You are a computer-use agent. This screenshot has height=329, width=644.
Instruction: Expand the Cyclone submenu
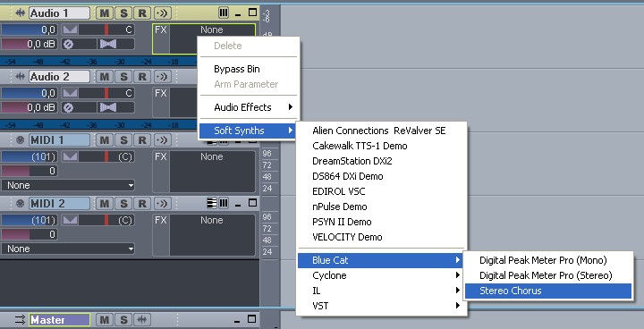(x=381, y=275)
